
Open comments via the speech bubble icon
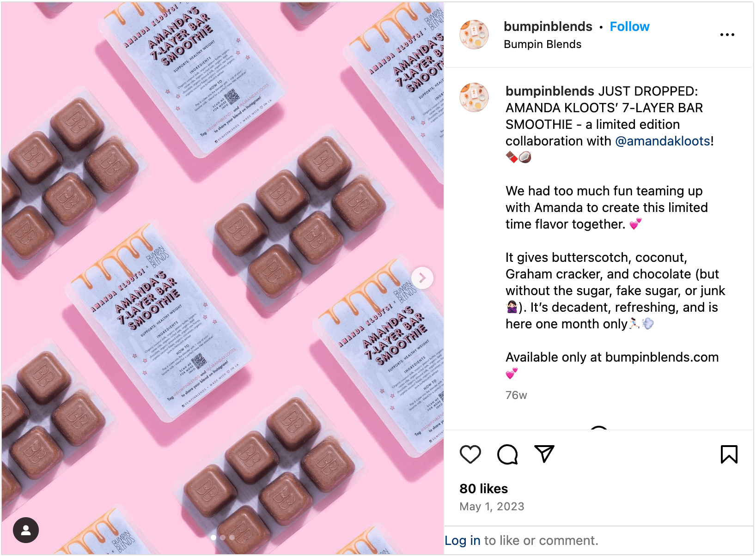pos(507,454)
